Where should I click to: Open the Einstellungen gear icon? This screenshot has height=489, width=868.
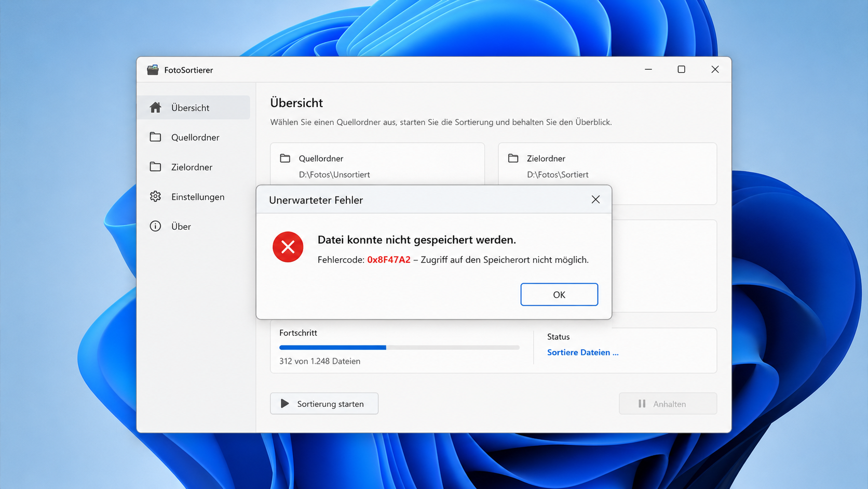155,196
